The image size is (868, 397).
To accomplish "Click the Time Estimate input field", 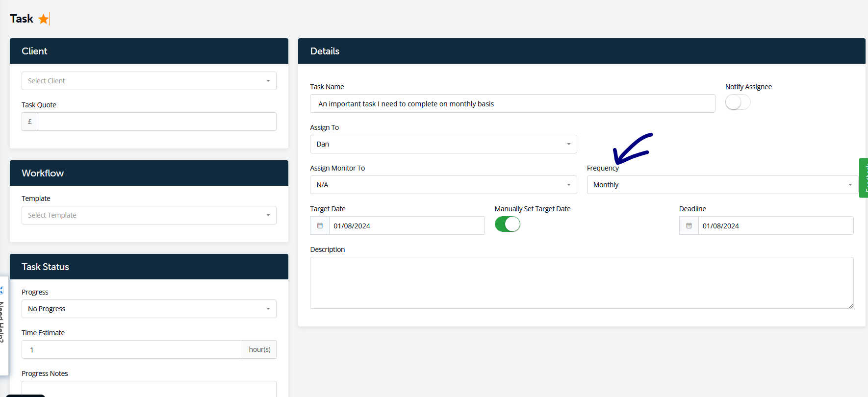I will coord(132,349).
